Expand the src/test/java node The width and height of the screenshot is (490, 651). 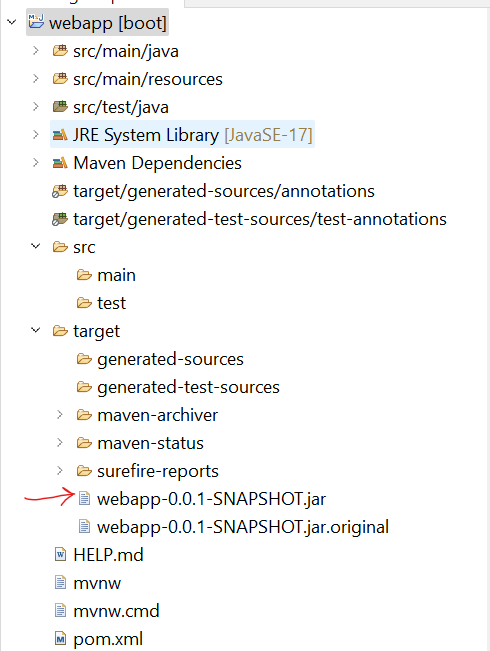click(x=36, y=107)
